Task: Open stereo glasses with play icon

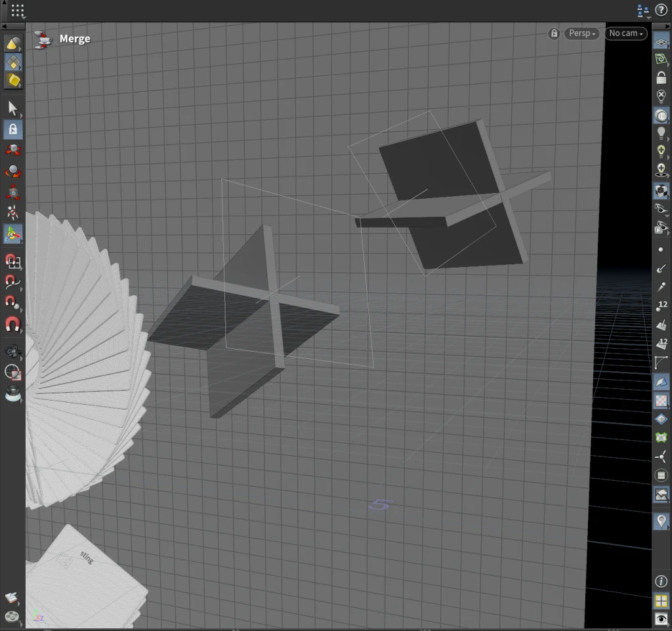Action: [661, 227]
